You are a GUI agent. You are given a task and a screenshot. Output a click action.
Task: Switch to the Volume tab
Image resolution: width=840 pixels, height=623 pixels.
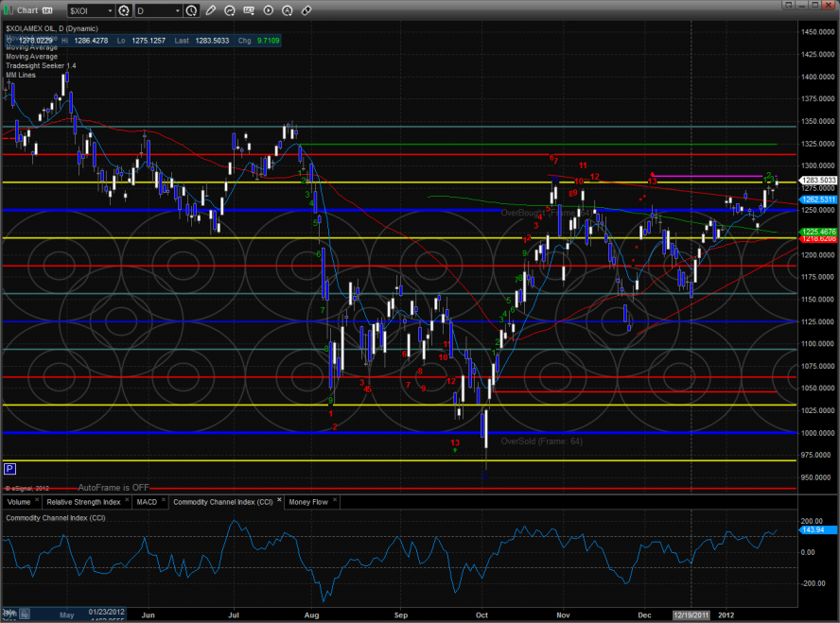pos(19,502)
